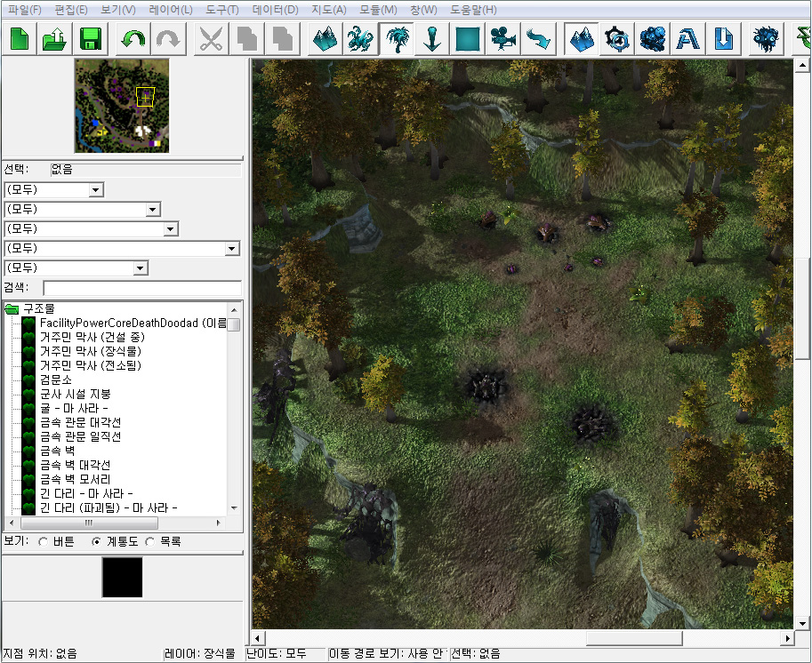
Task: Click the Copy pages icon
Action: tap(247, 39)
